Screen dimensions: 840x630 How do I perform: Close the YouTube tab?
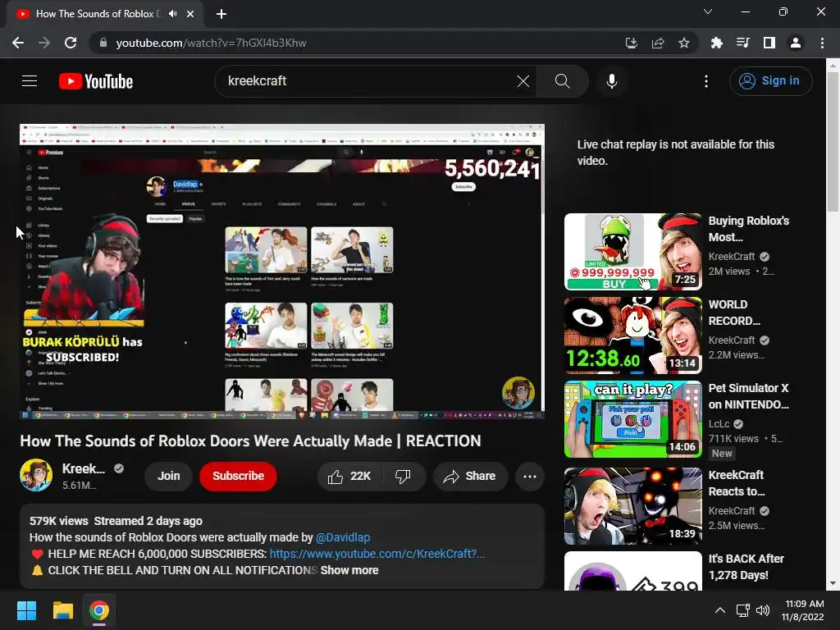[190, 14]
